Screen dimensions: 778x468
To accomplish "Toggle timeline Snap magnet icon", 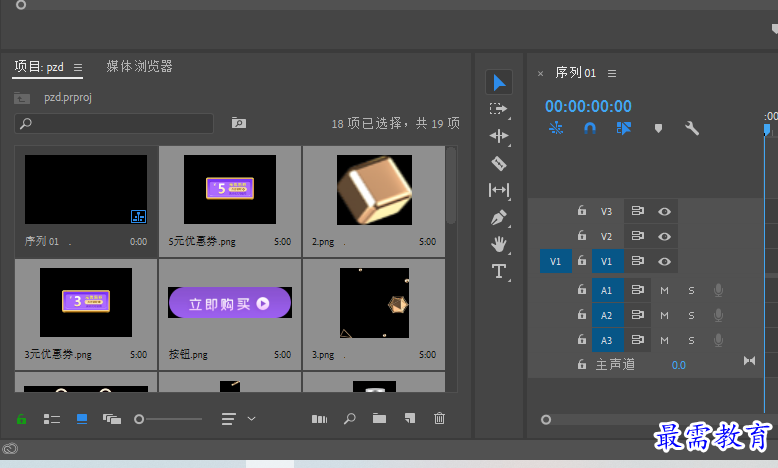I will (x=589, y=129).
